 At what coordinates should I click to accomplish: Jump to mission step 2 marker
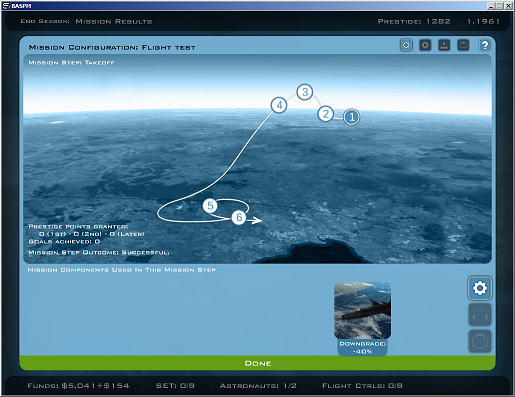326,114
